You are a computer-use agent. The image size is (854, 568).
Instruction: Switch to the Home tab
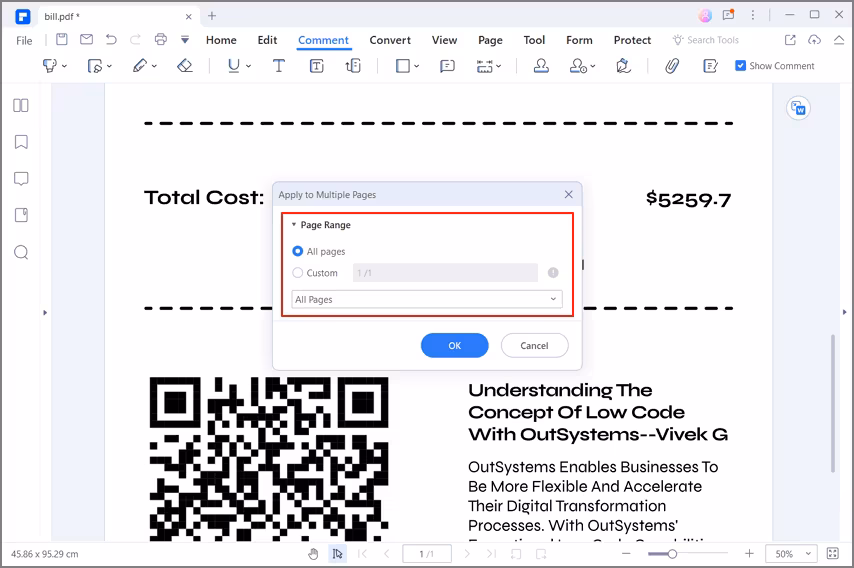[221, 40]
